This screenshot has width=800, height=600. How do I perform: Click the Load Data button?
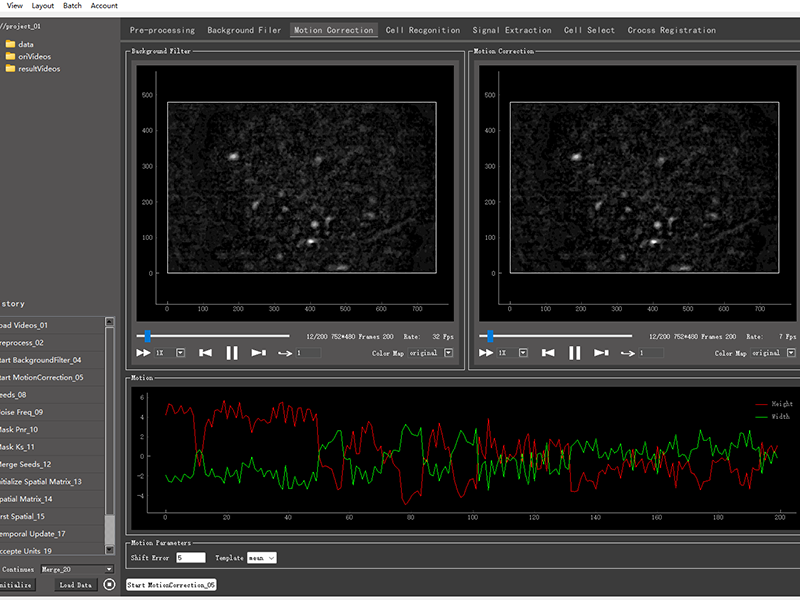(x=76, y=585)
